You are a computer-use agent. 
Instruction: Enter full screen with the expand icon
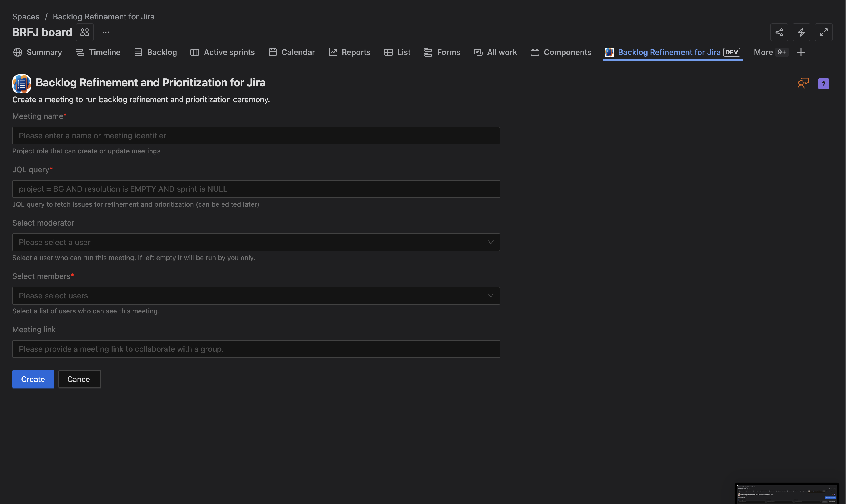[823, 32]
